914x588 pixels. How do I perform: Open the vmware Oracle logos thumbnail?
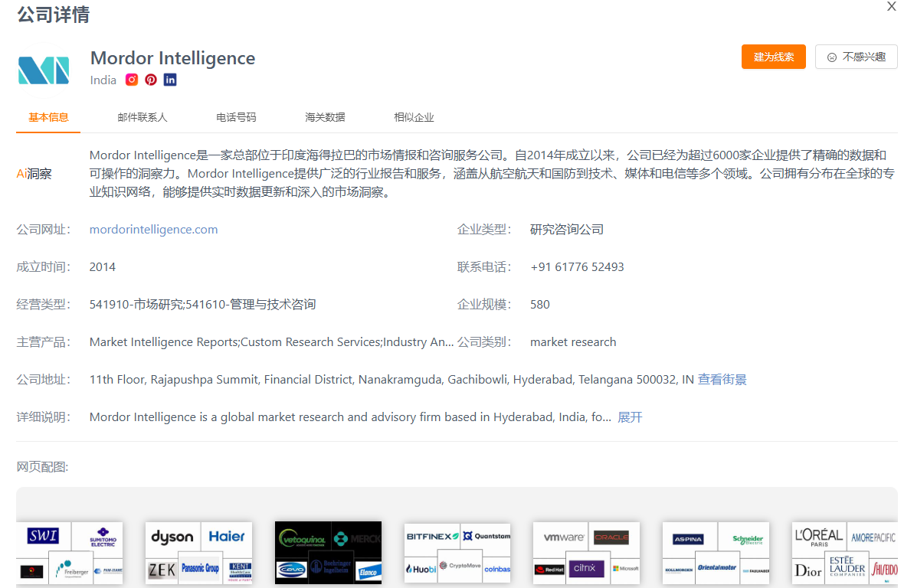pyautogui.click(x=586, y=553)
